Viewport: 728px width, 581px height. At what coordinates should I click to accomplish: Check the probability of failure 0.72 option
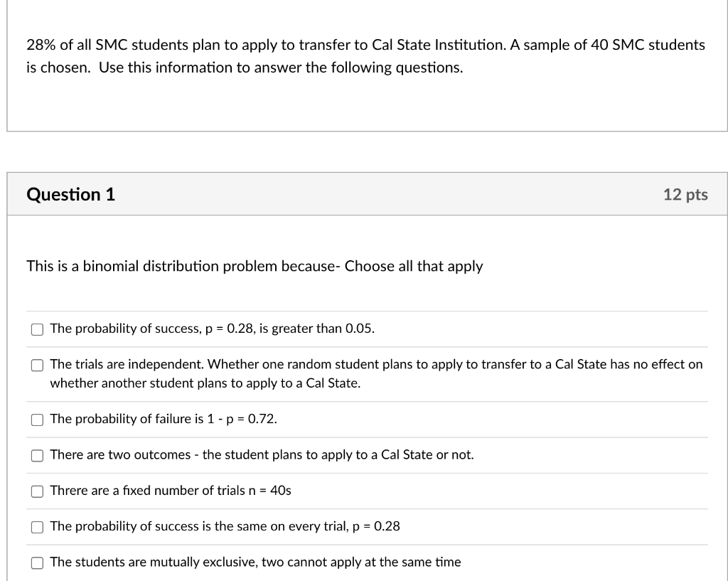coord(37,420)
